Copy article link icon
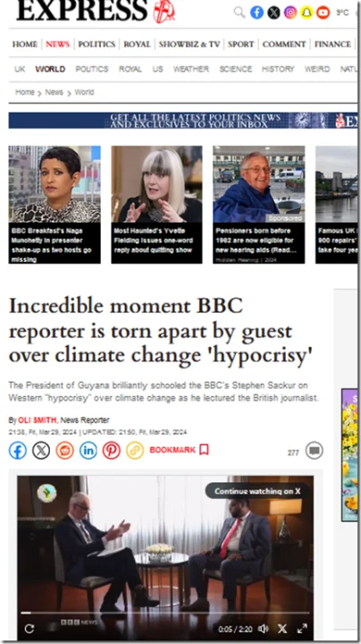361x644 pixels. (135, 451)
